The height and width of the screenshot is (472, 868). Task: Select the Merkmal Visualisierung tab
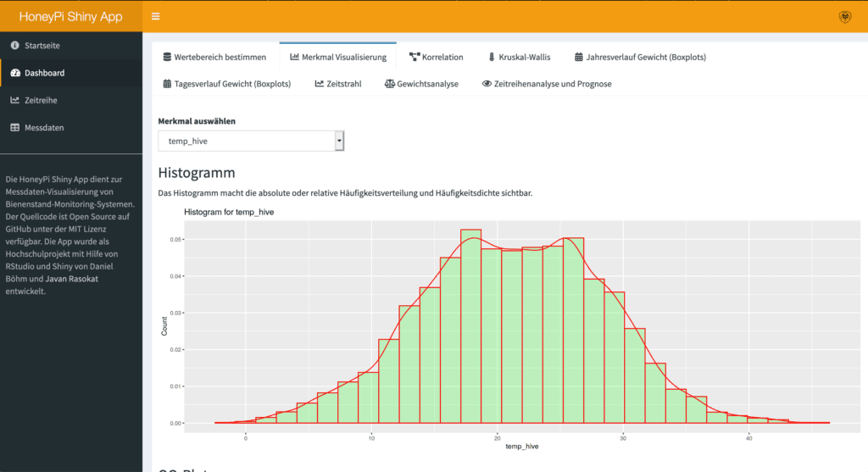(338, 57)
